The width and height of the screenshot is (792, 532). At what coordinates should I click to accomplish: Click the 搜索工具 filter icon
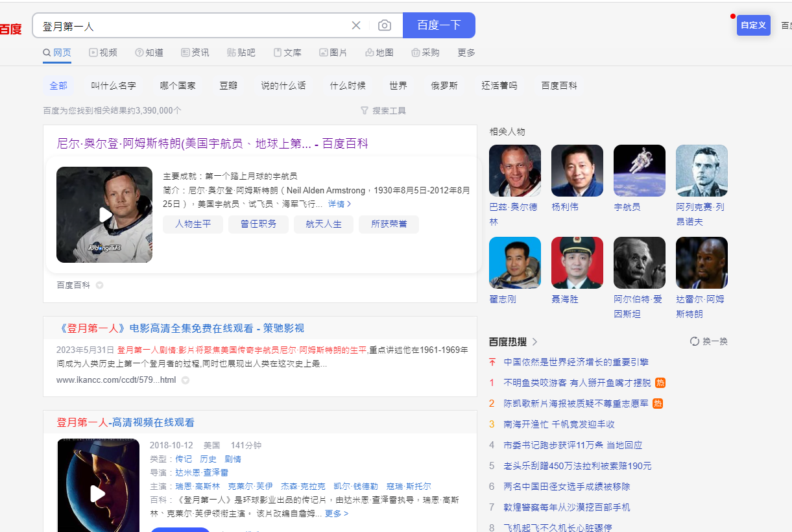click(x=365, y=111)
